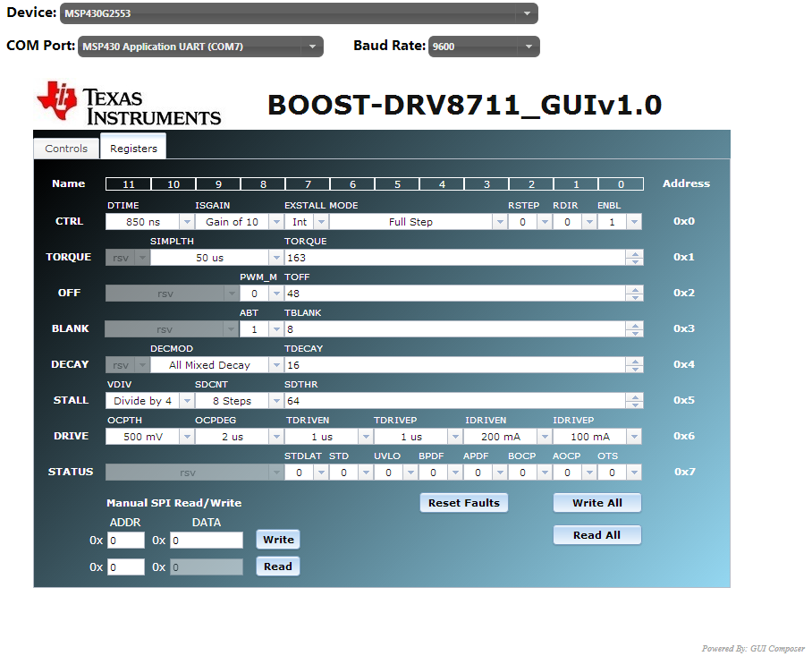The image size is (812, 656).
Task: Open the APDF status bit dropdown
Action: [x=485, y=472]
